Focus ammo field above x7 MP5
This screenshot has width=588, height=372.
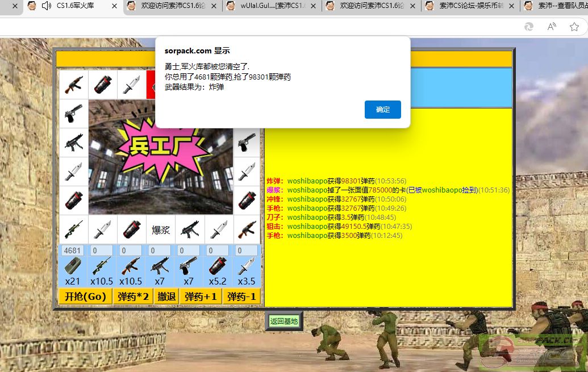click(160, 250)
